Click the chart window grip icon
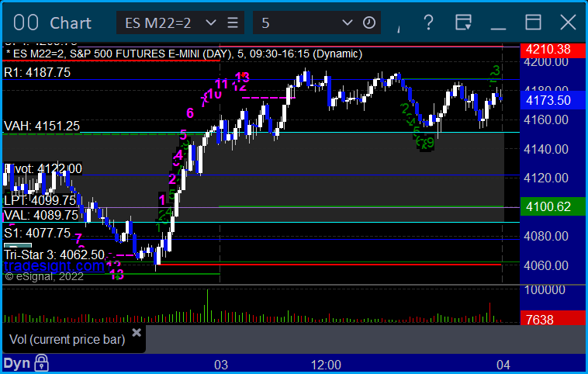Viewport: 588px width, 374px height. (x=26, y=23)
